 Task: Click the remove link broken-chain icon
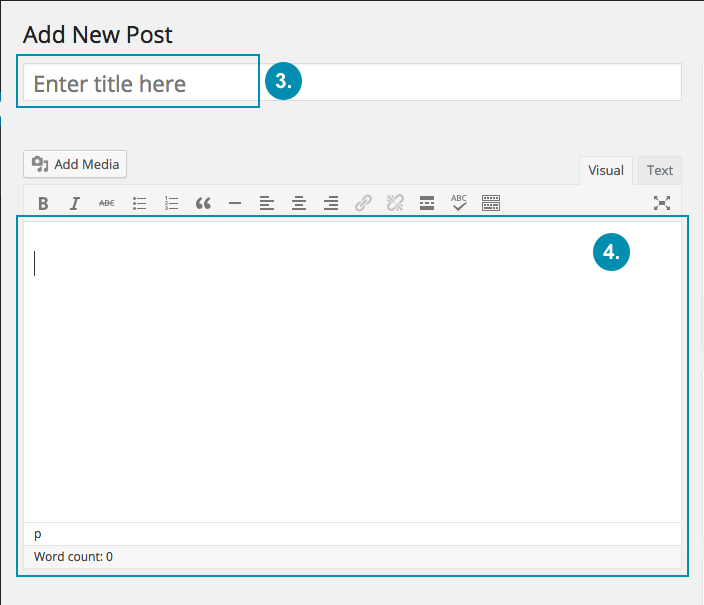tap(395, 203)
